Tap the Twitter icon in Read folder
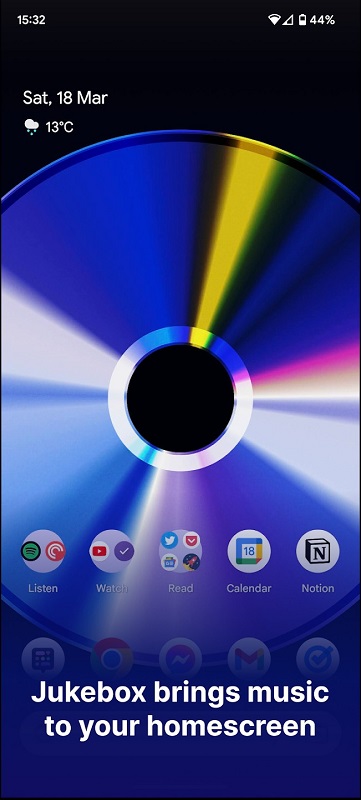This screenshot has width=361, height=800. coord(169,540)
